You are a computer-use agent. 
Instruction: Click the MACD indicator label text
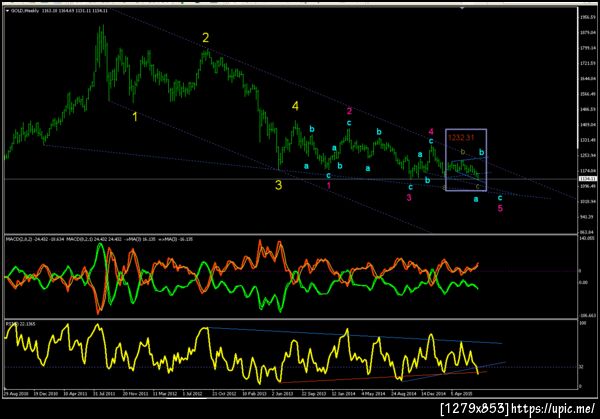[99, 239]
